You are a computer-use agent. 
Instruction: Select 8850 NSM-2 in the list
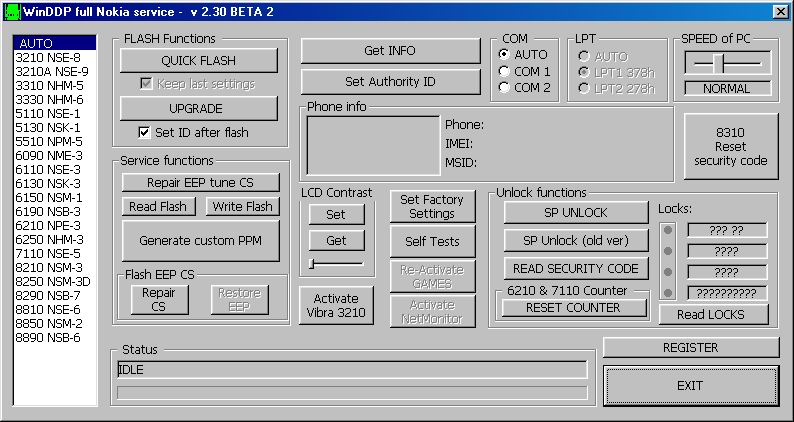click(x=55, y=324)
